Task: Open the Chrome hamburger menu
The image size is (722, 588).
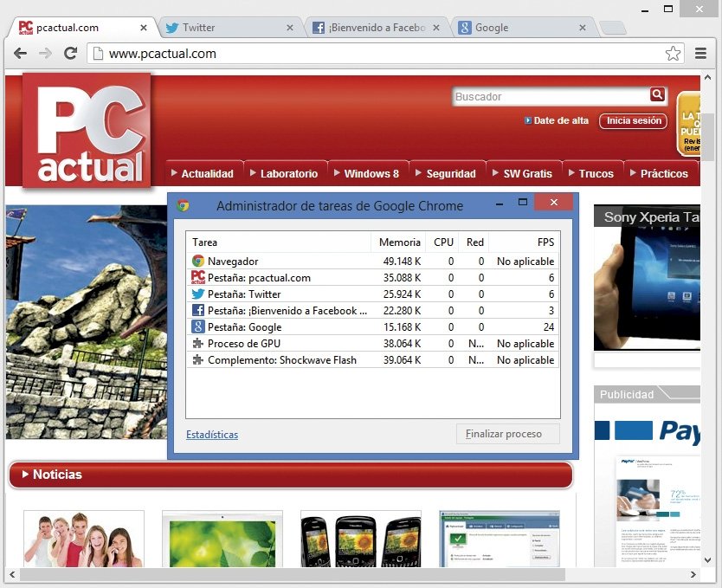Action: 700,54
